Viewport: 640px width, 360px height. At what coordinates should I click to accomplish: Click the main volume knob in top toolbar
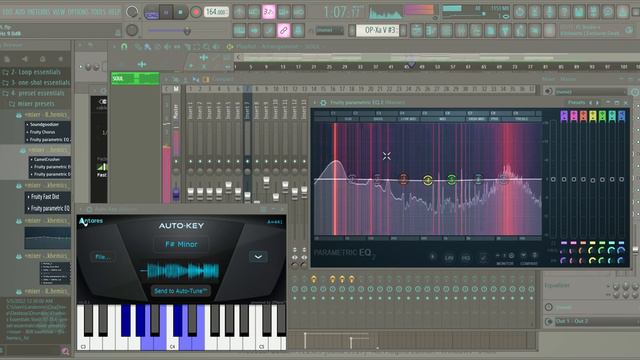132,12
